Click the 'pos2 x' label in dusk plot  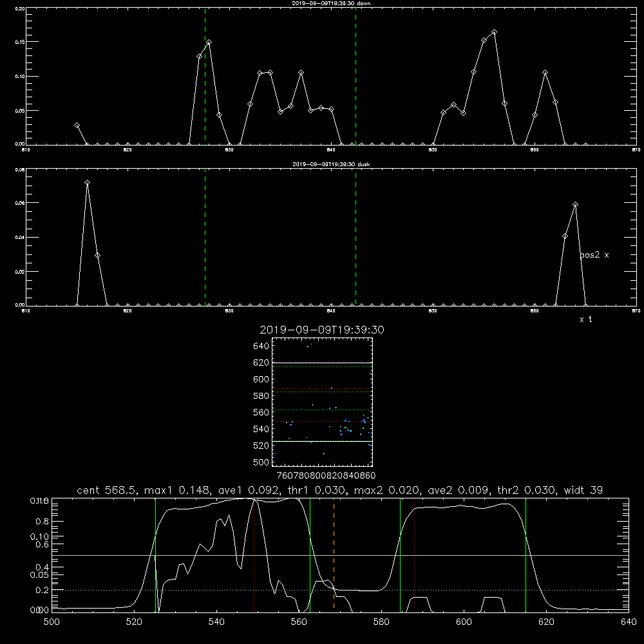point(594,255)
